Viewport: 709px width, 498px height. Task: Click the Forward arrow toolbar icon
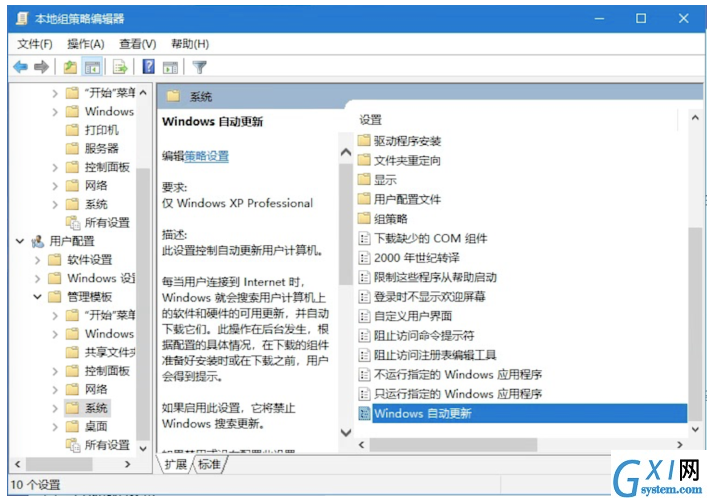[x=41, y=67]
